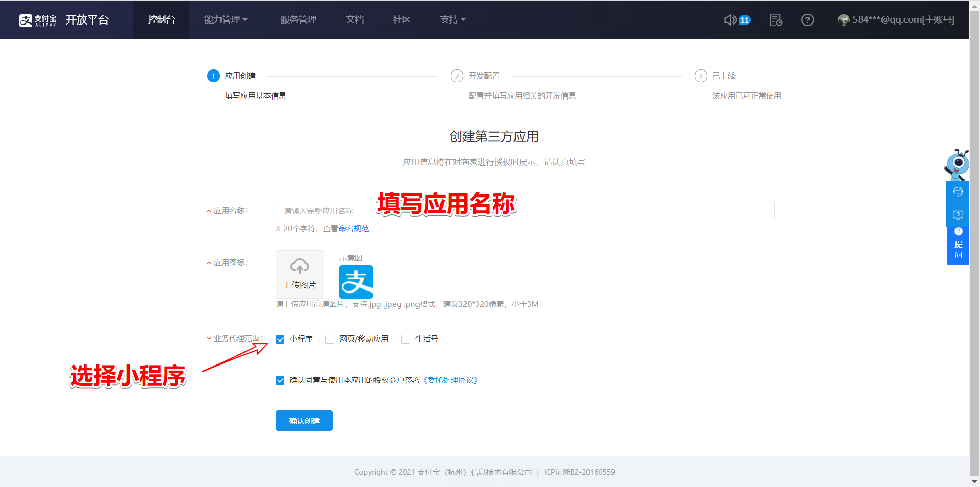
Task: Click the sample Alipay icon thumbnail
Action: 356,282
